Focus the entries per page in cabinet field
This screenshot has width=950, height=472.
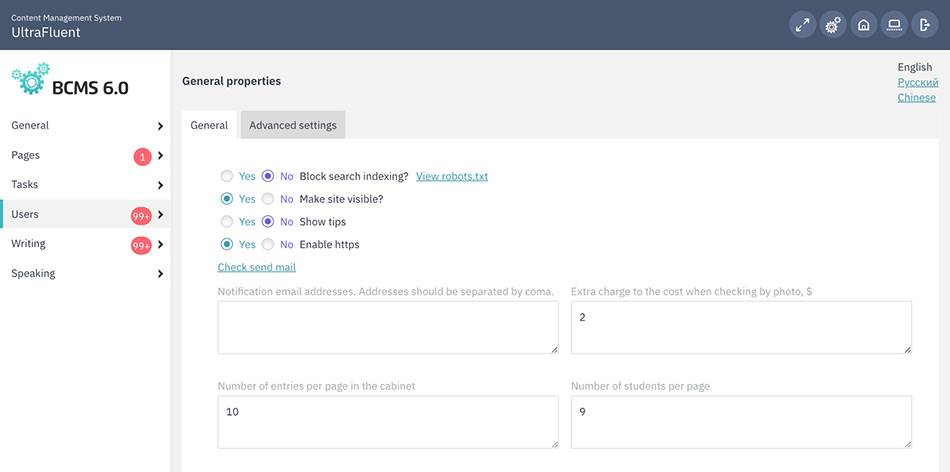388,422
